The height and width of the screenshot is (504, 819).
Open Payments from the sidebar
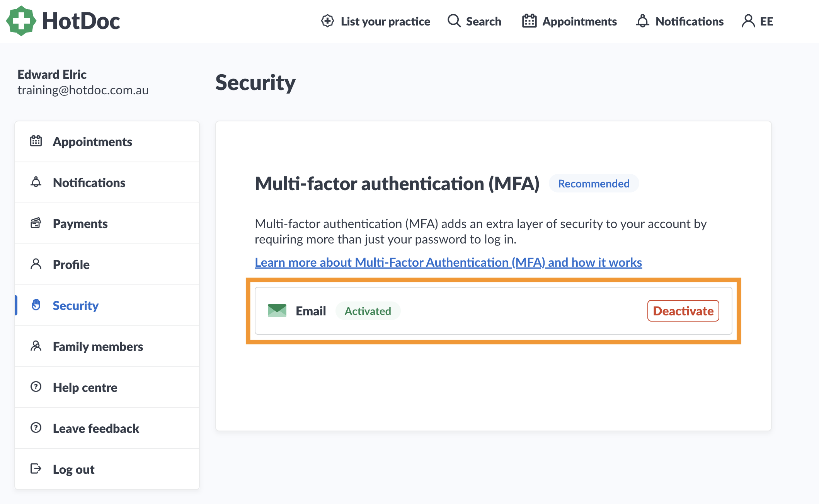click(107, 223)
